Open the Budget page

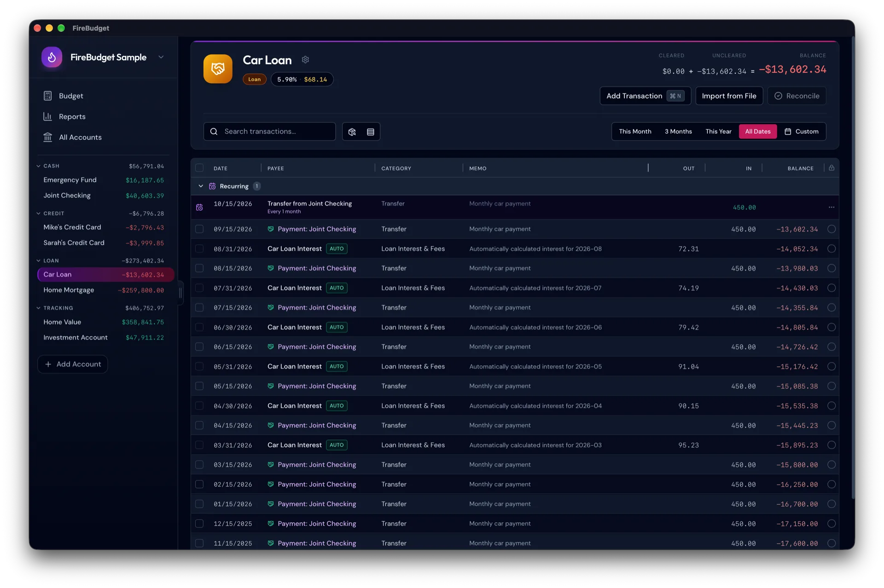tap(71, 96)
